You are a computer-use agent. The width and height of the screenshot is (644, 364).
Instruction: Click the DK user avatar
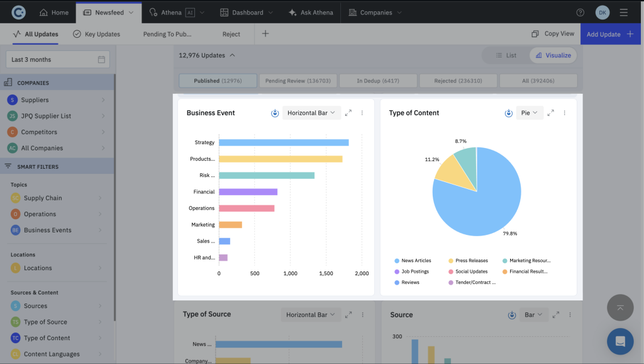pos(602,12)
